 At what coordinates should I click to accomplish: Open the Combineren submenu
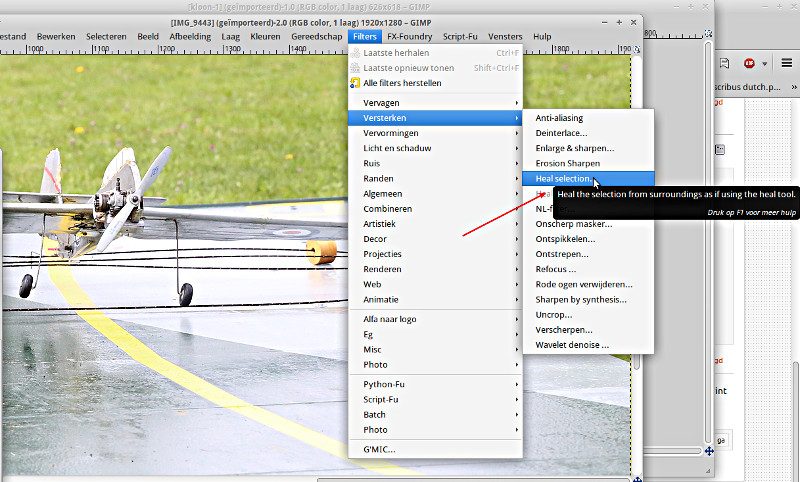point(435,209)
